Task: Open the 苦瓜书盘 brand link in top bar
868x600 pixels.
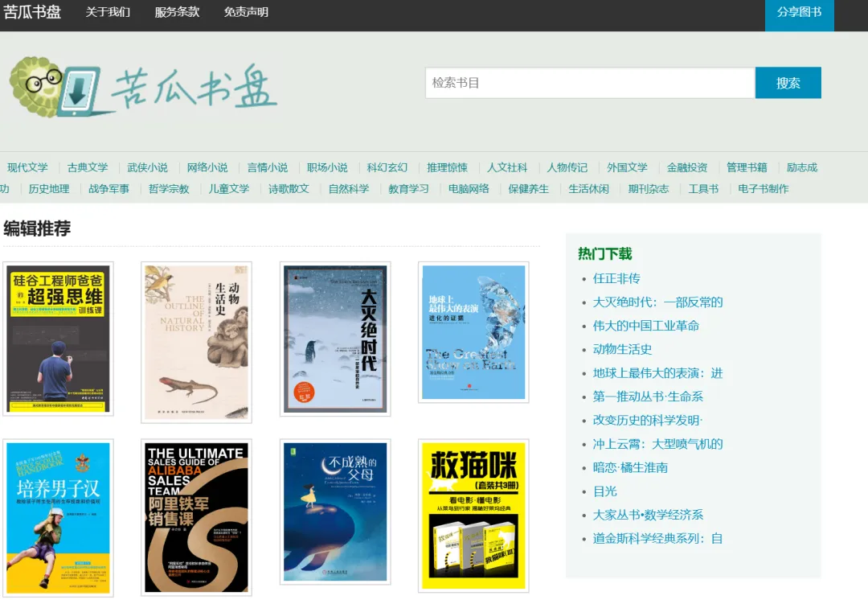Action: (x=32, y=11)
